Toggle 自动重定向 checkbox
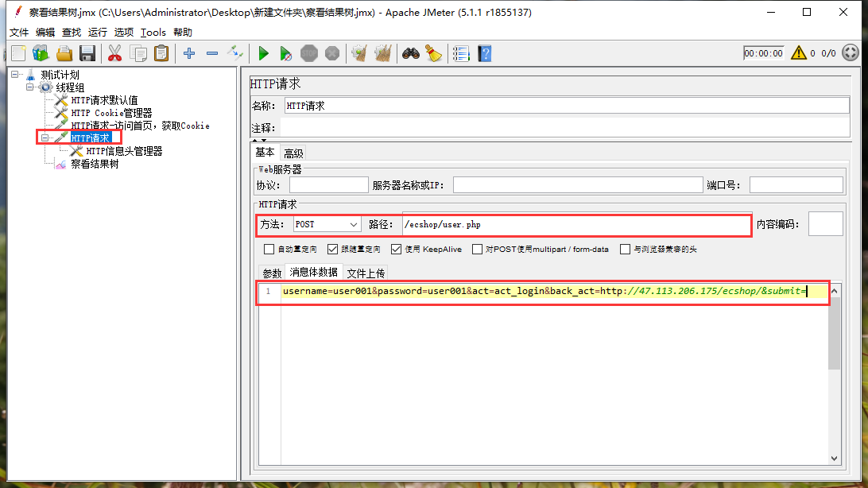Image resolution: width=868 pixels, height=488 pixels. pyautogui.click(x=269, y=250)
